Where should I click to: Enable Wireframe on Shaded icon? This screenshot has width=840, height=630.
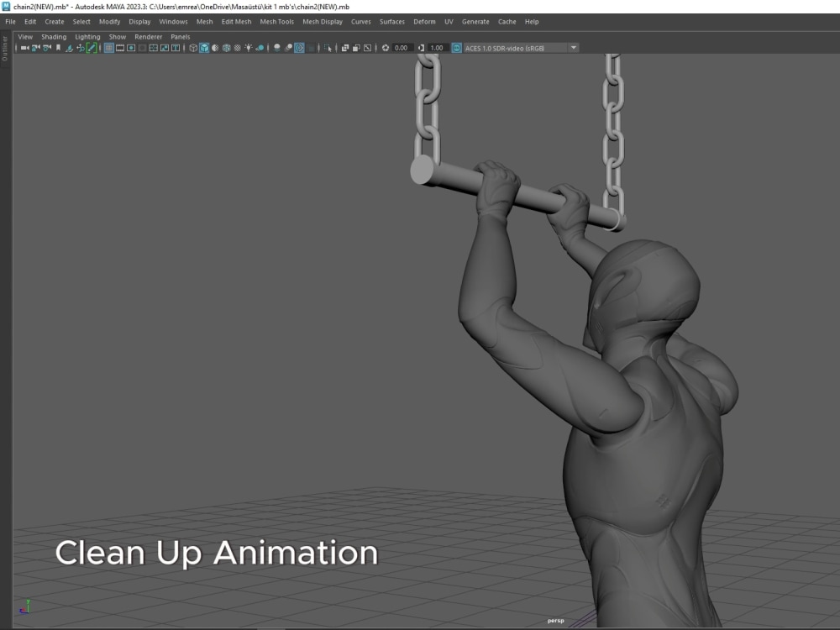tap(226, 48)
